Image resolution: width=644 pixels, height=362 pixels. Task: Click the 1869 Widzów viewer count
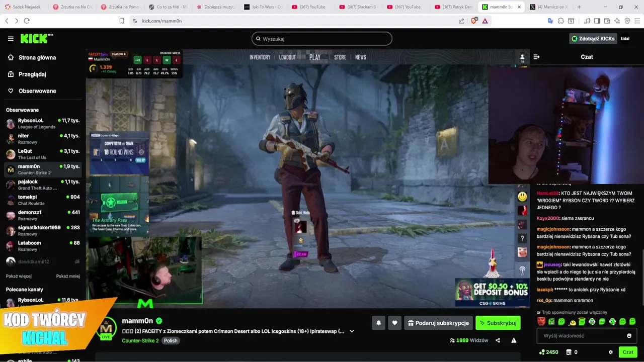pos(469,340)
